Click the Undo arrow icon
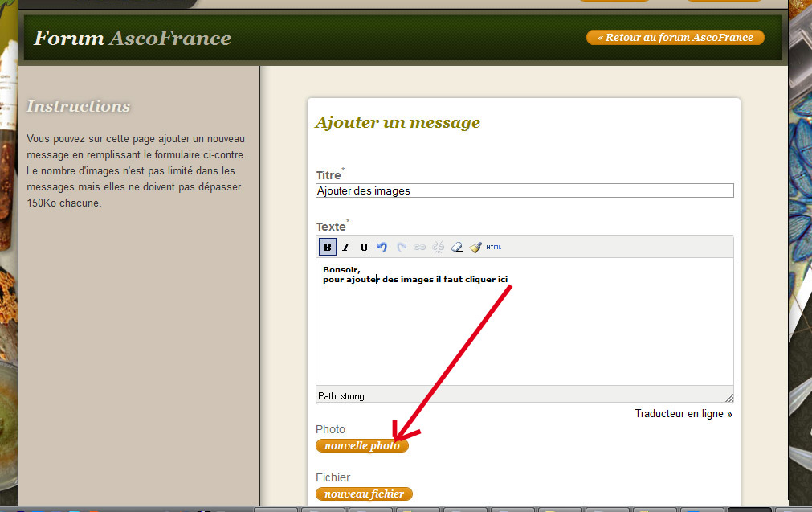The width and height of the screenshot is (812, 512). (x=382, y=248)
